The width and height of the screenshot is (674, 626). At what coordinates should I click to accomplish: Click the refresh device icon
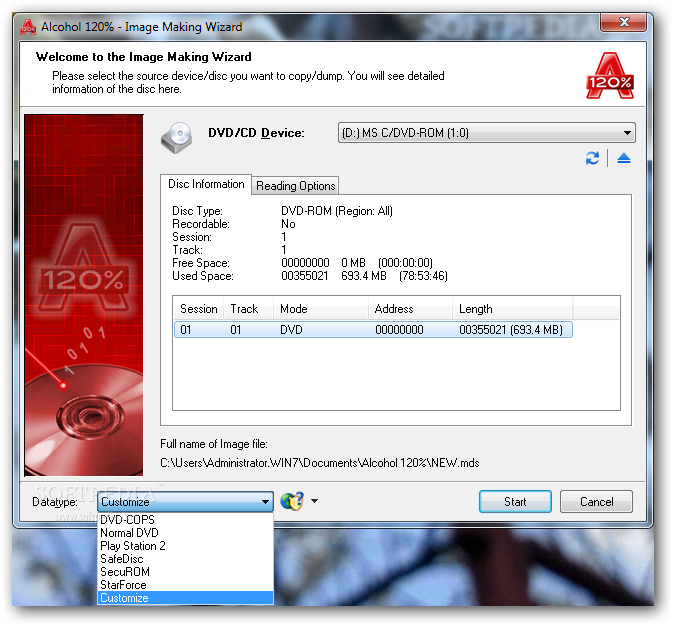[x=592, y=158]
